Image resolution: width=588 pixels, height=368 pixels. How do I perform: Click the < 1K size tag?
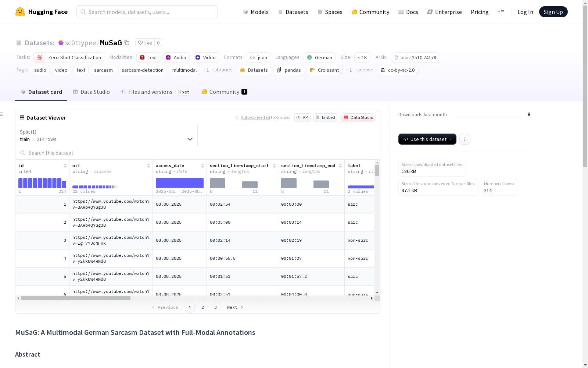[362, 57]
